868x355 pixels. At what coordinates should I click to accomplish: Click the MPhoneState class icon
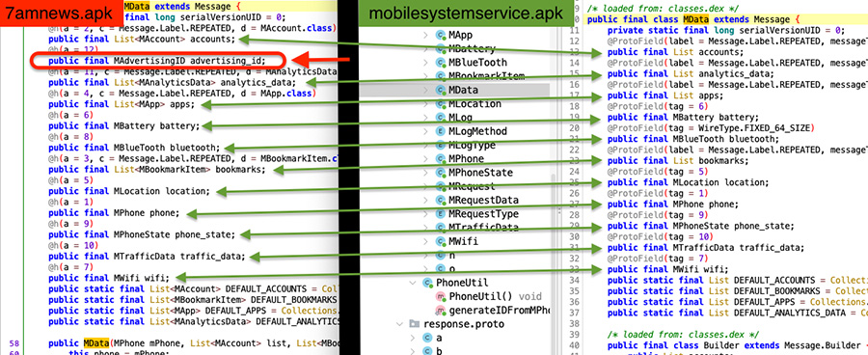click(441, 173)
